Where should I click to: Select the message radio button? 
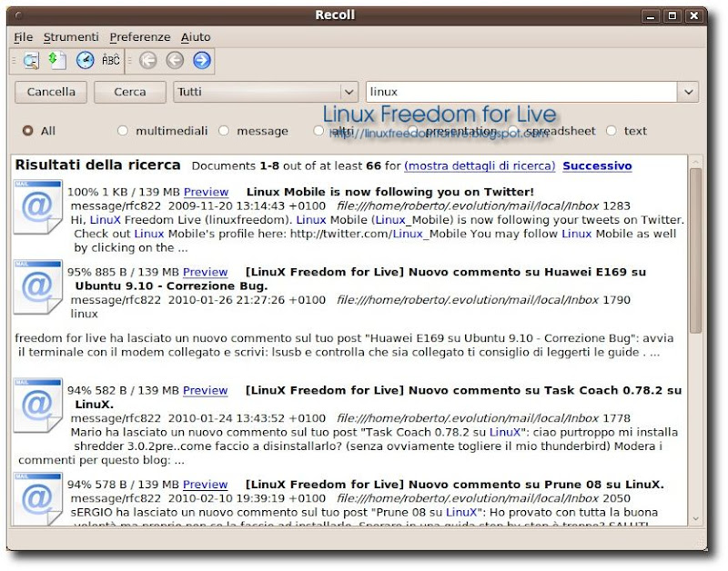coord(224,131)
